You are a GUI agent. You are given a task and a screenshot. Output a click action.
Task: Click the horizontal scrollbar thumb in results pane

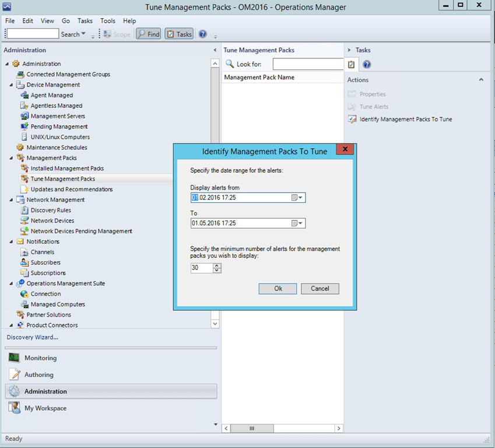(x=252, y=428)
